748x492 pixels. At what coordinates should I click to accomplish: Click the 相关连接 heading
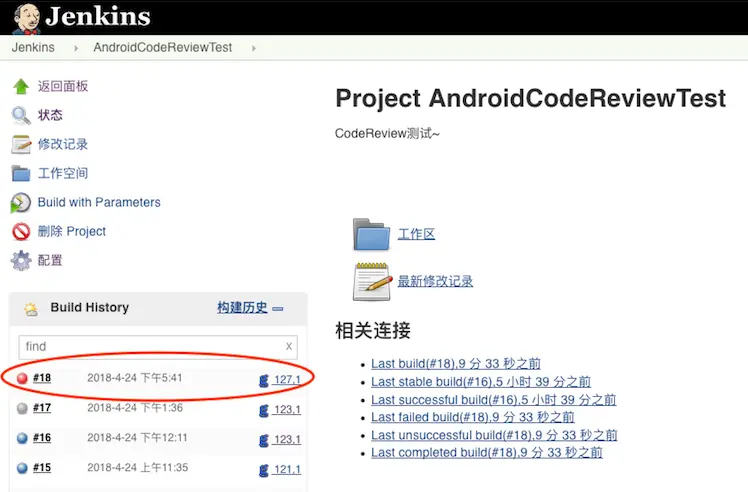(373, 331)
